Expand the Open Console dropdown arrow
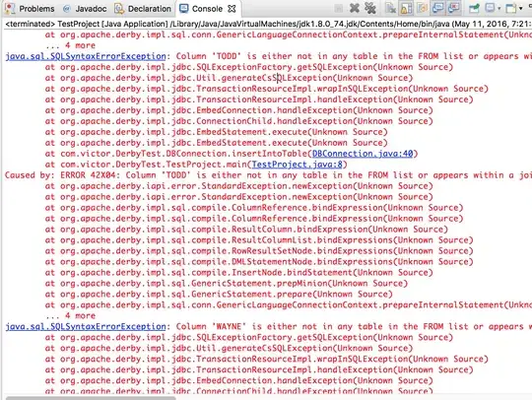This screenshot has width=532, height=400. 521,9
